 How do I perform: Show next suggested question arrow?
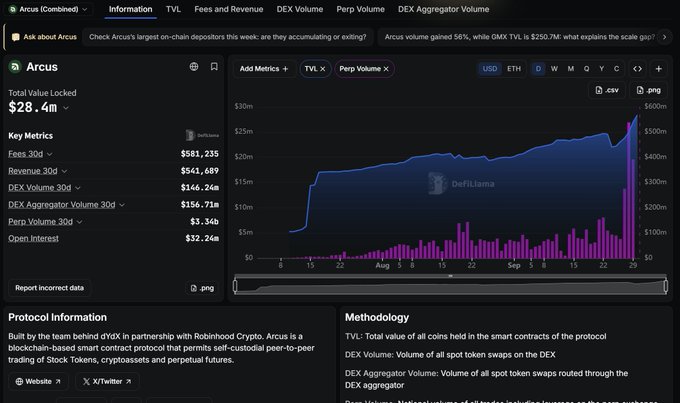pos(664,37)
